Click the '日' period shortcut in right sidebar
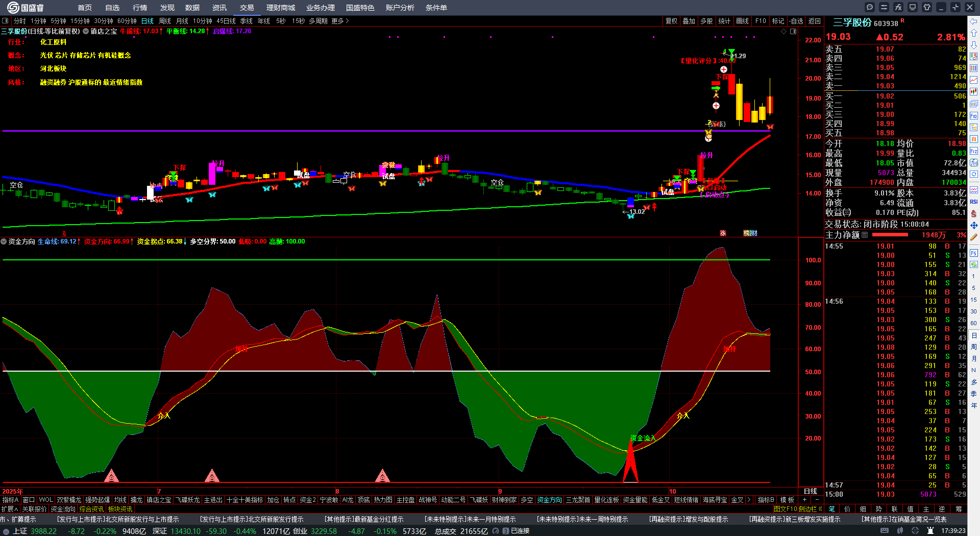Viewport: 980px width, 536px height. [x=974, y=335]
